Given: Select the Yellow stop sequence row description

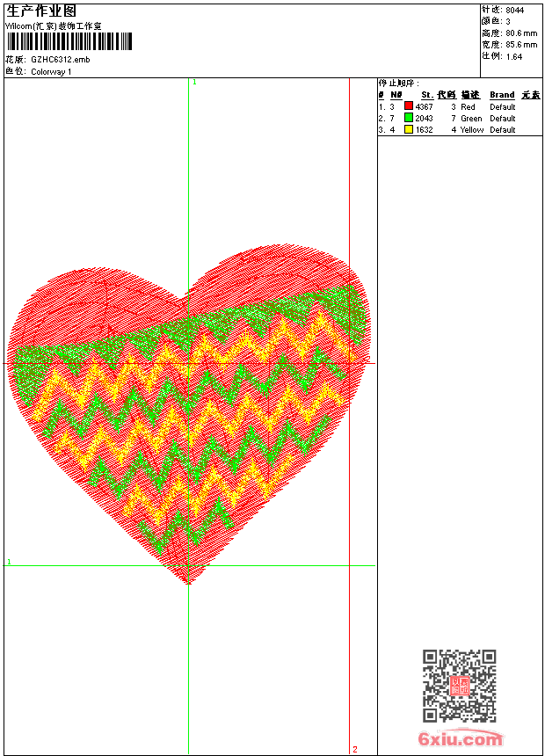Looking at the screenshot, I should tap(472, 130).
